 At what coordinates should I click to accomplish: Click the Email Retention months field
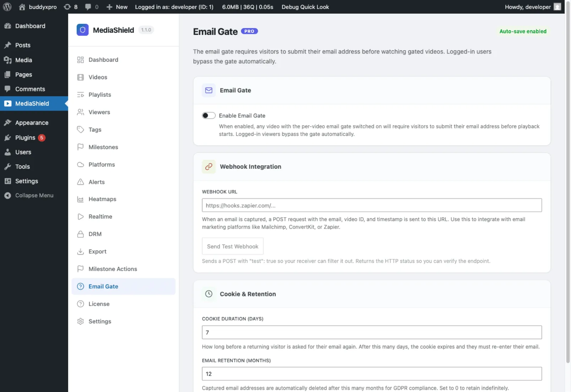(x=372, y=374)
